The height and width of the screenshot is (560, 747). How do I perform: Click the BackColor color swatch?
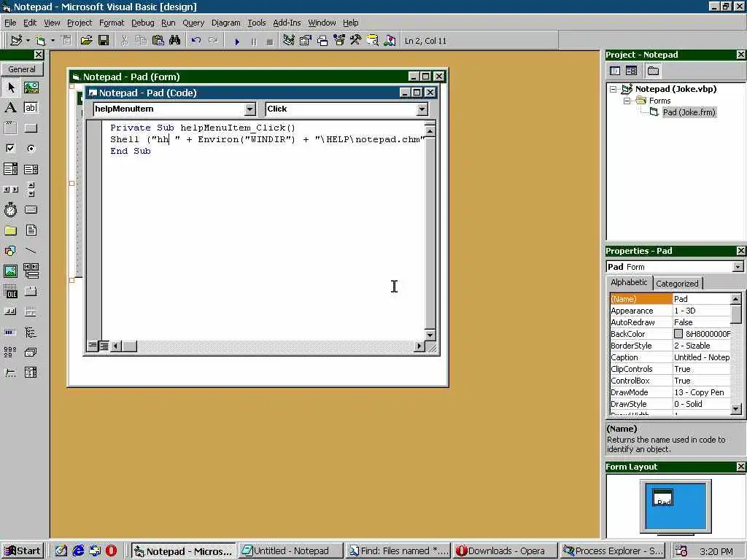point(678,334)
